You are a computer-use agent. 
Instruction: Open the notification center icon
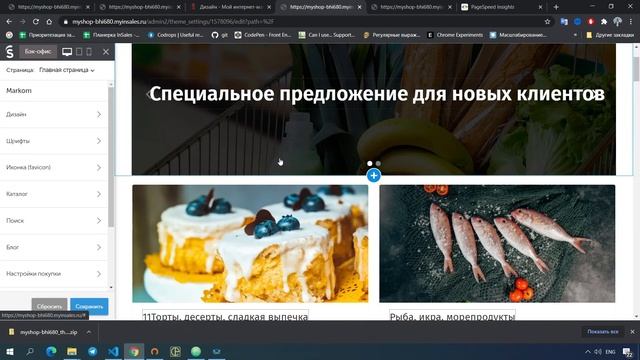[x=628, y=351]
